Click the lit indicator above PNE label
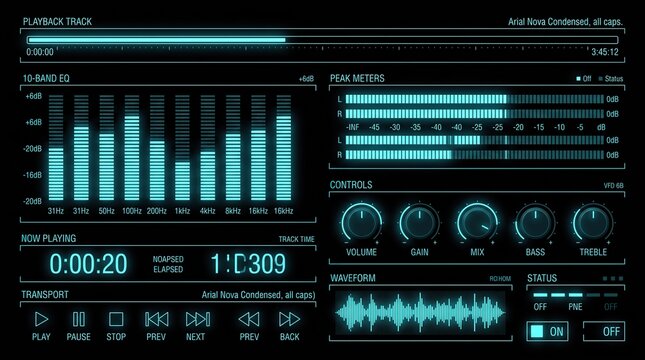 575,295
